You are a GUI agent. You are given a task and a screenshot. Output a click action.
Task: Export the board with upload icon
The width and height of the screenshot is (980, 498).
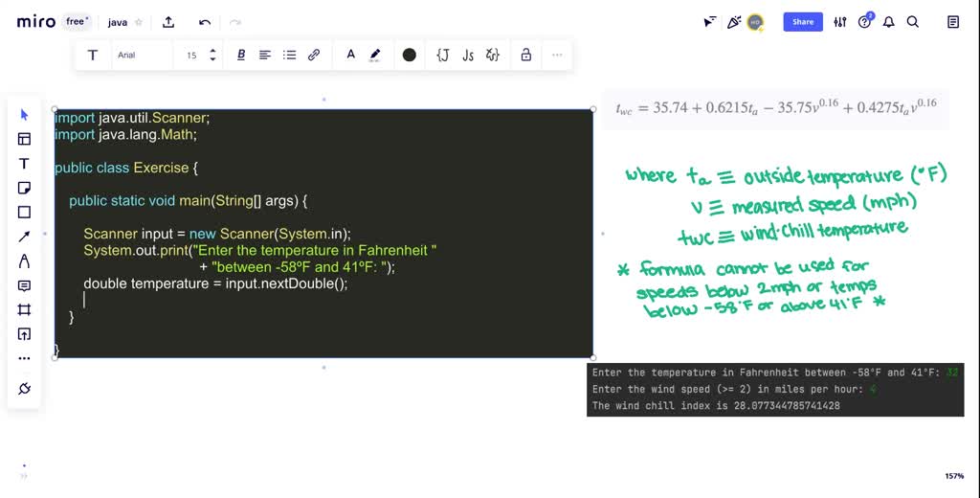tap(168, 22)
